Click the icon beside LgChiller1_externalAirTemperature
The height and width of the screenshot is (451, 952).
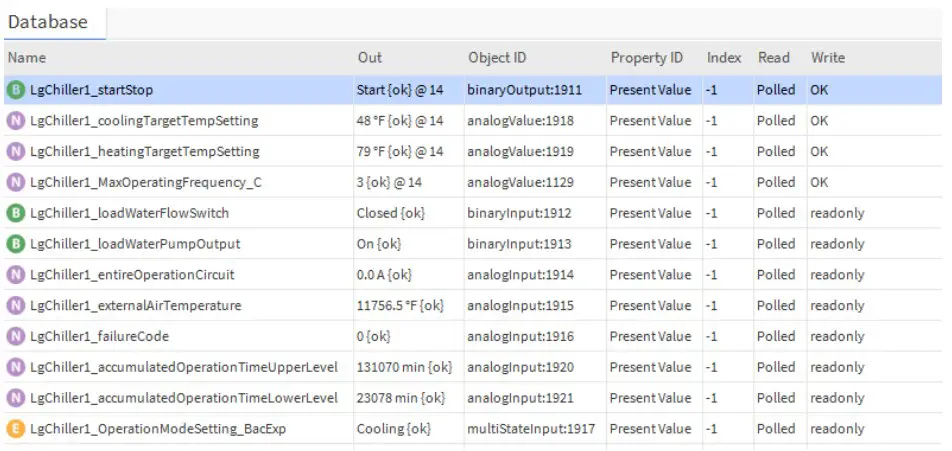[x=16, y=306]
